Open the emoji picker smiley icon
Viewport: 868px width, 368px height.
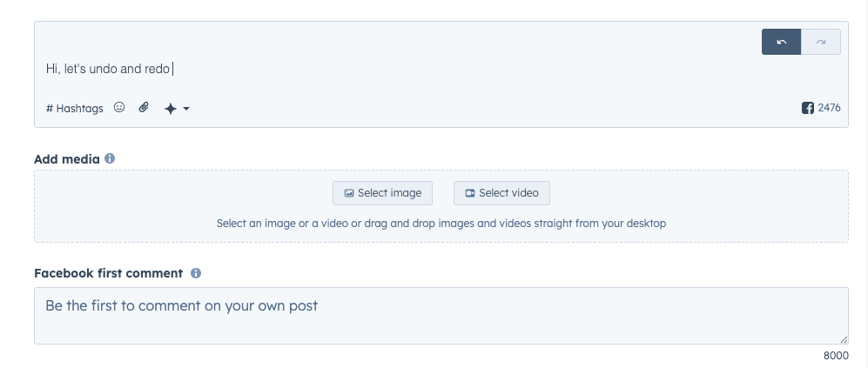point(119,107)
